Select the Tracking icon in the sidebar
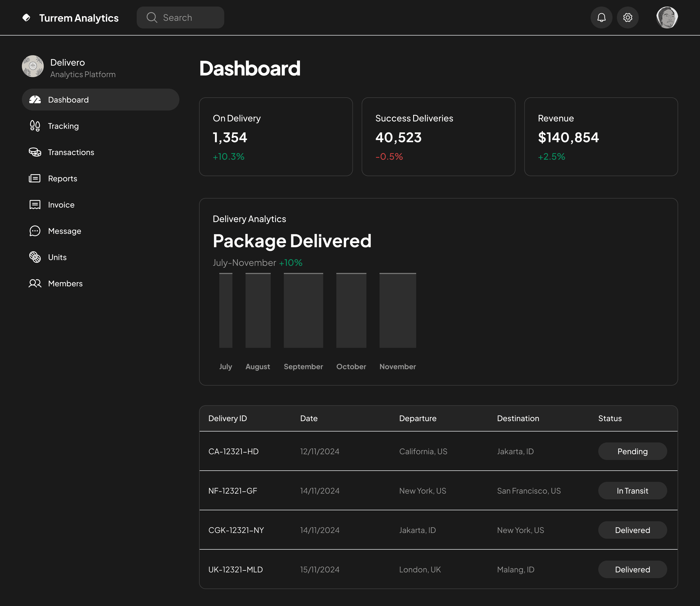Screen dimensions: 700x606 pos(35,126)
